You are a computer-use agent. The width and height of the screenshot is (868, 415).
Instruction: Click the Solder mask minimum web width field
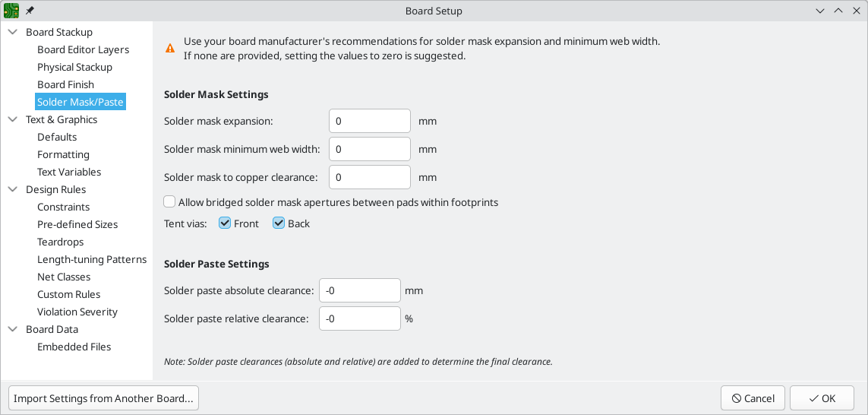[370, 149]
